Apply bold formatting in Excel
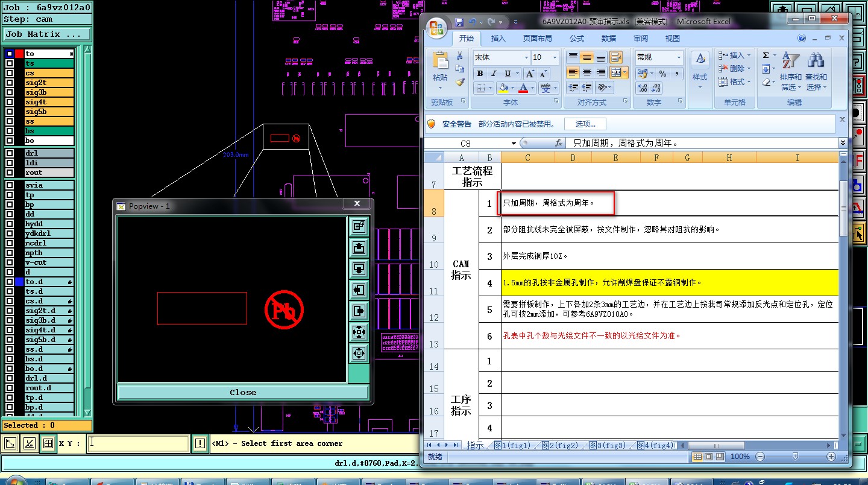868x485 pixels. (x=480, y=74)
